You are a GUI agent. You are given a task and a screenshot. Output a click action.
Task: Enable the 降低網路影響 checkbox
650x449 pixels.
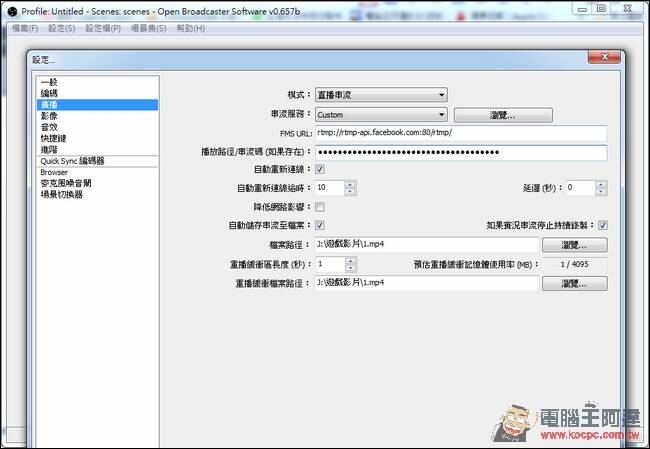coord(320,206)
